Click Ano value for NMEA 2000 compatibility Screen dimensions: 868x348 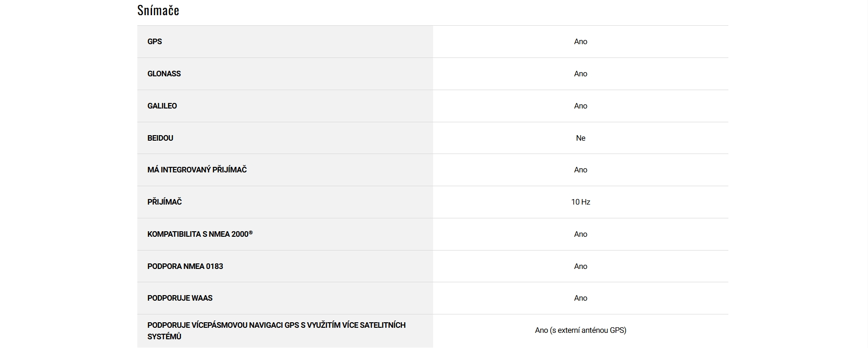pyautogui.click(x=581, y=234)
